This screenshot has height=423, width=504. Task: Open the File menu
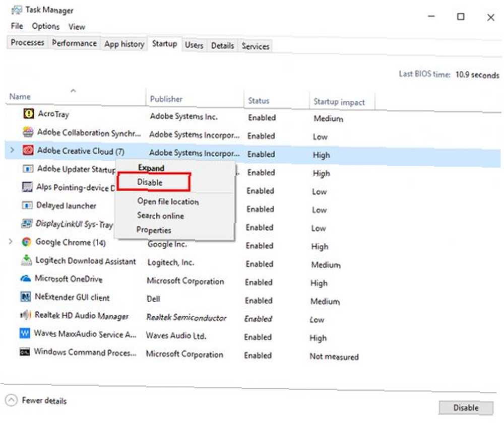tap(17, 26)
